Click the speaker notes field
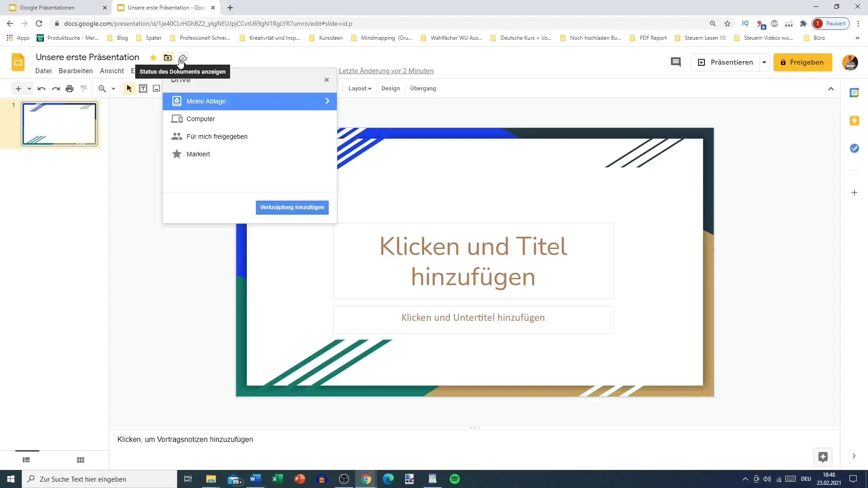Viewport: 868px width, 488px height. [x=474, y=440]
